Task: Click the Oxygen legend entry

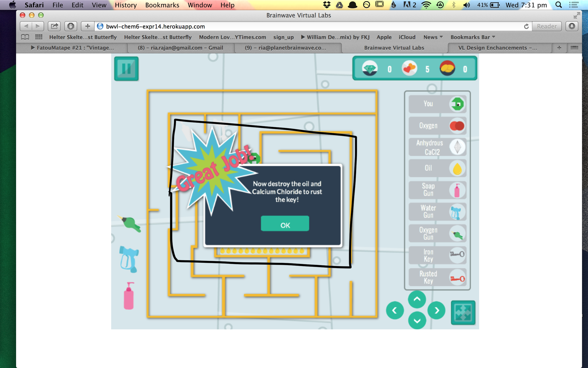Action: point(437,126)
